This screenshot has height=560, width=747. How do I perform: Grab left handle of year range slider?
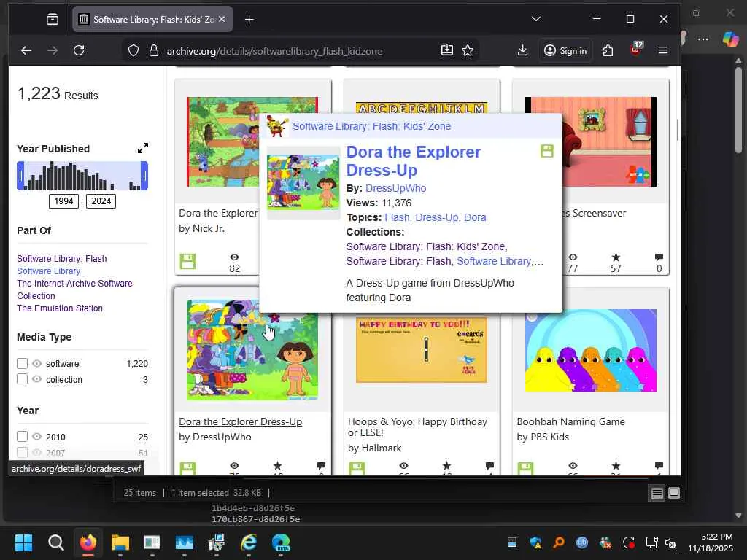click(20, 176)
